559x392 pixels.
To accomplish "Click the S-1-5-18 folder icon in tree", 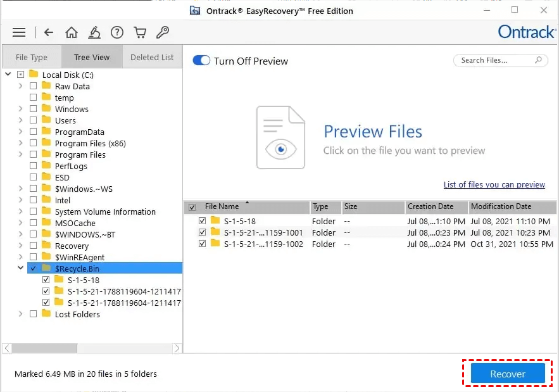I will click(x=59, y=279).
